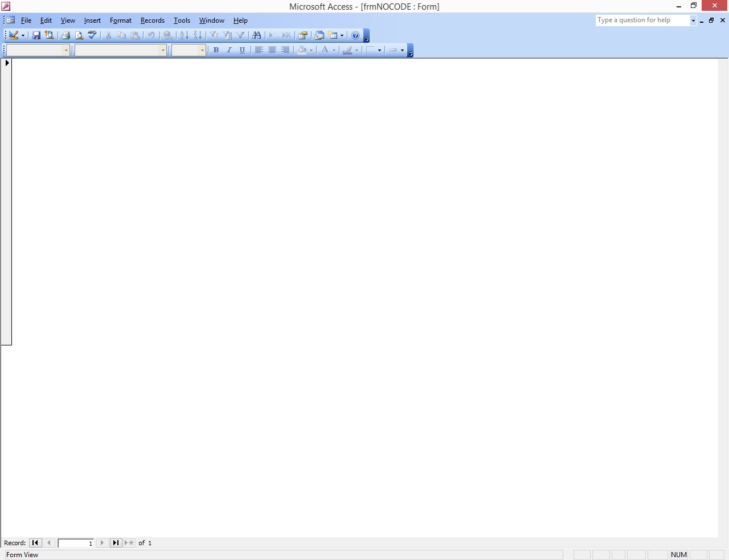
Task: Apply Fill/Back Color bucket
Action: pos(302,50)
